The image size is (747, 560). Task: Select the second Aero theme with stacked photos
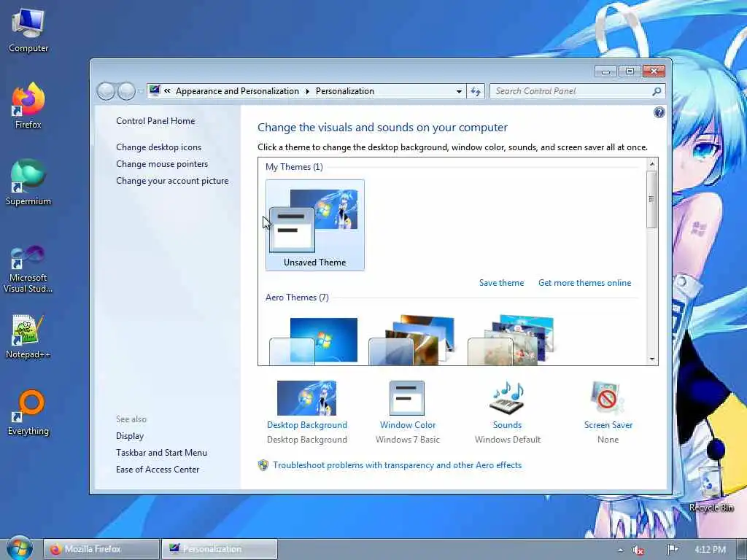(413, 341)
